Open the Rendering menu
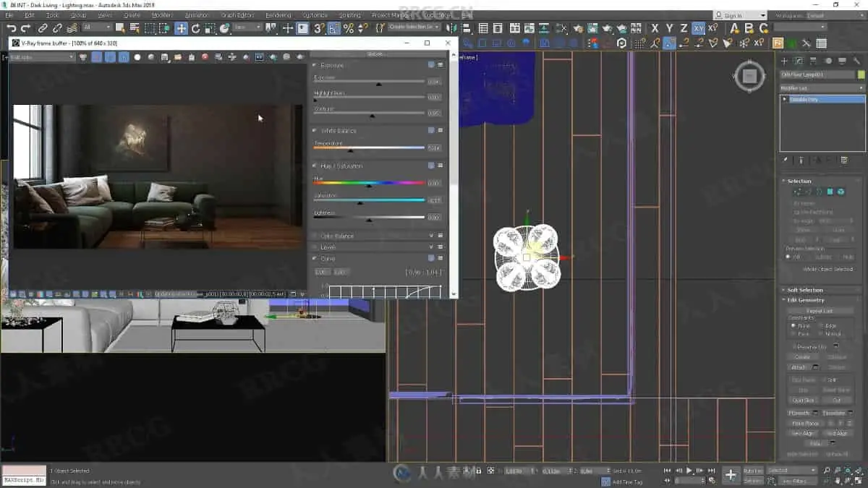The width and height of the screenshot is (868, 488). click(278, 15)
